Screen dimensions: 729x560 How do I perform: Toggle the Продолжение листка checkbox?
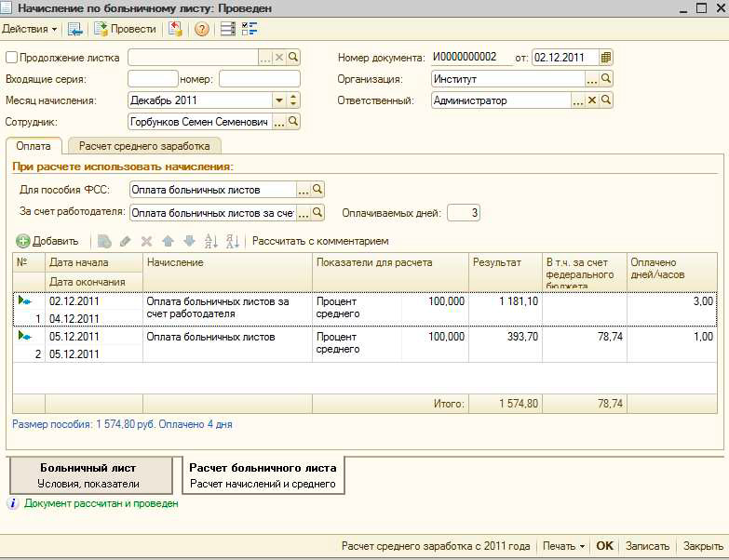tap(11, 58)
